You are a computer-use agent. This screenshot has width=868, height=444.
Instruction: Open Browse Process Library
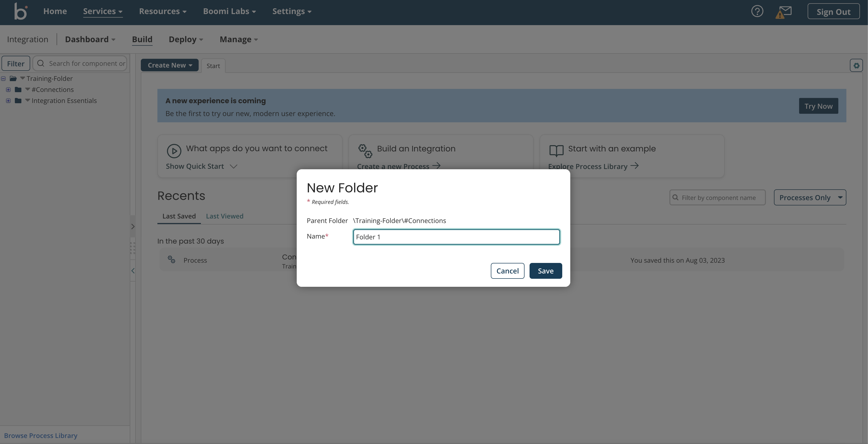coord(40,435)
